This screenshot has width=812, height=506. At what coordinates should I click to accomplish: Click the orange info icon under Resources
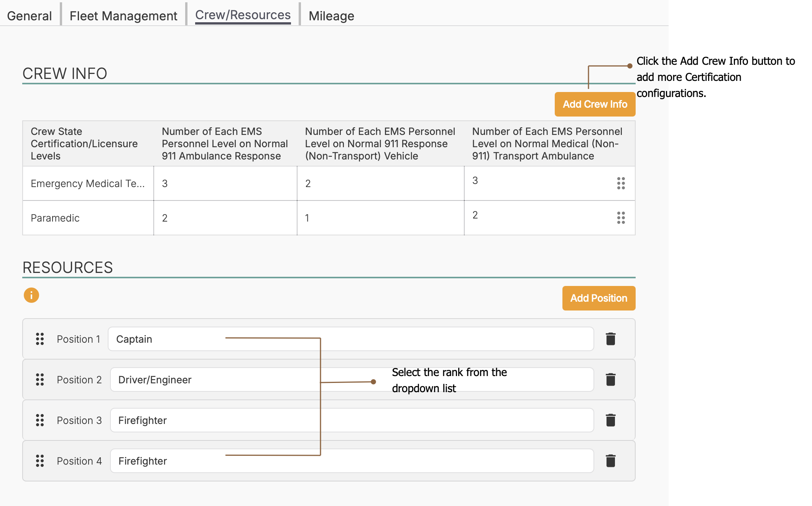click(x=31, y=295)
